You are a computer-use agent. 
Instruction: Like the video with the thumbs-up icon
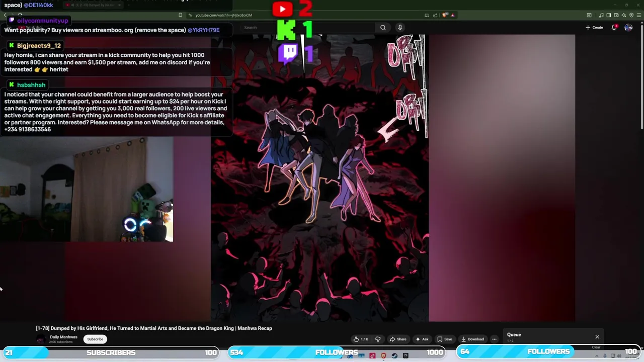(361, 339)
